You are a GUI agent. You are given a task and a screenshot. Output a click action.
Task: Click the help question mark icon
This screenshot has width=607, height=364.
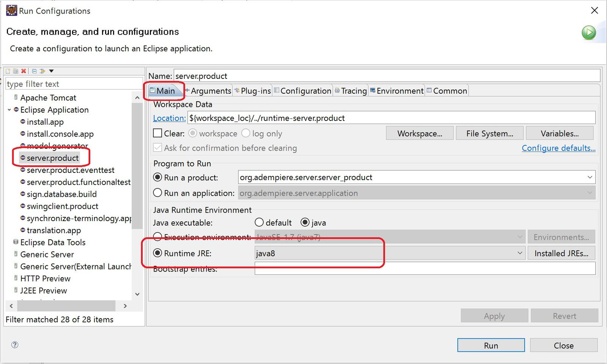click(15, 345)
